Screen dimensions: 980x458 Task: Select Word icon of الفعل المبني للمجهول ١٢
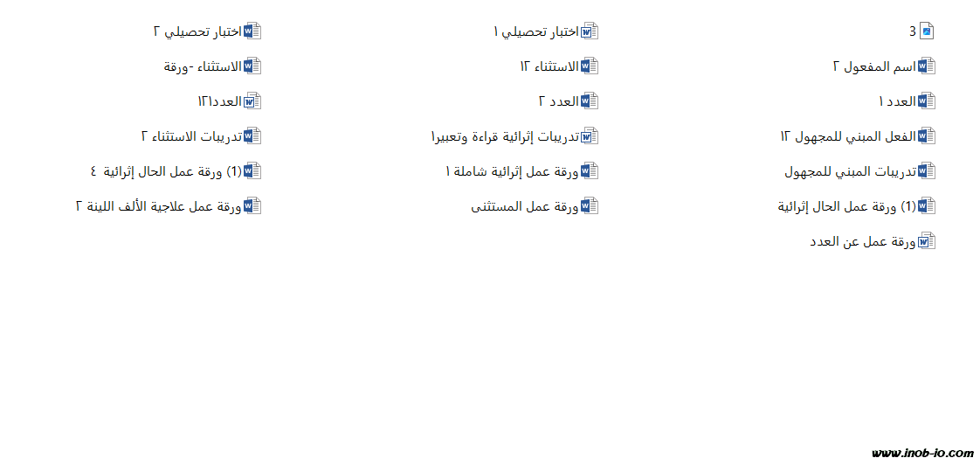(x=927, y=136)
